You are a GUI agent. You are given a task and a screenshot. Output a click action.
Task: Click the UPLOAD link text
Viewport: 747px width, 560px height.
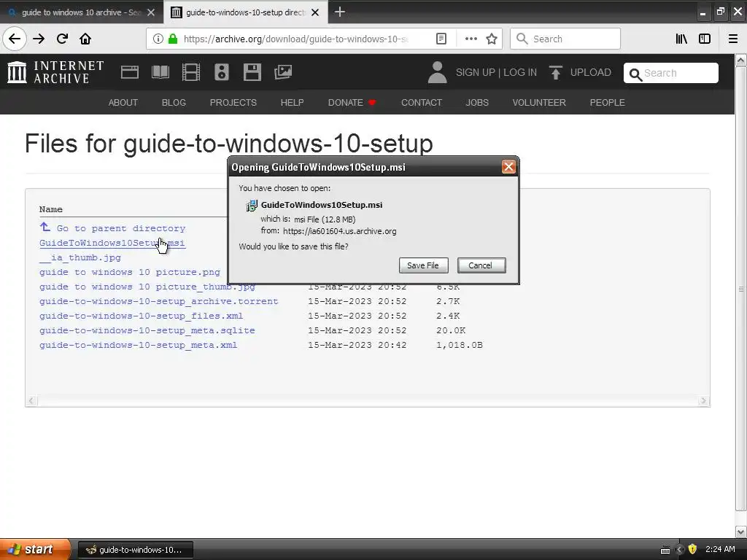coord(591,72)
